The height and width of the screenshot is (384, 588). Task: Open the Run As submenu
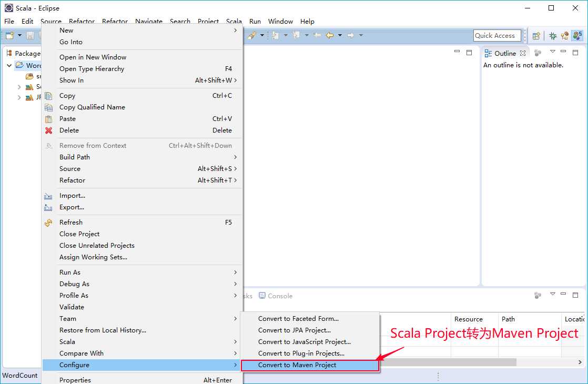click(143, 272)
